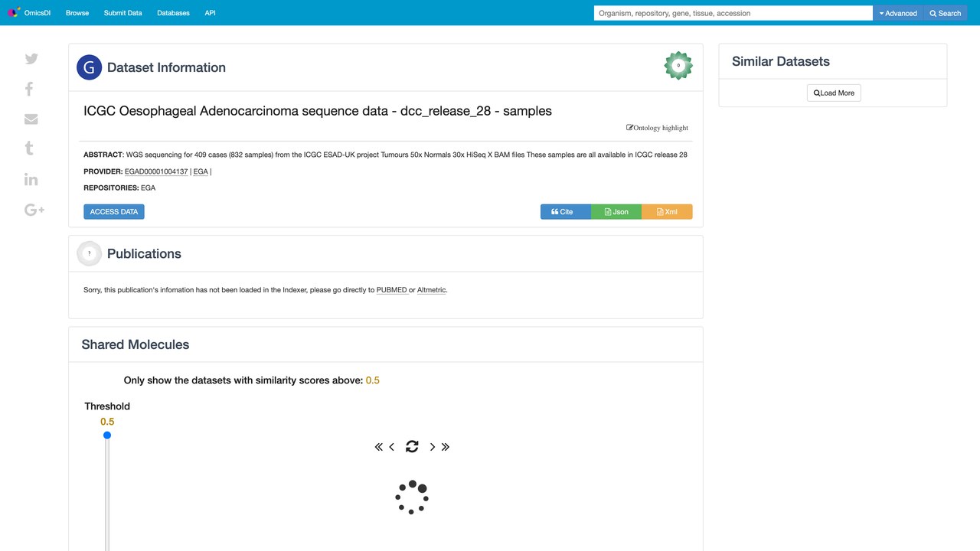Follow the Altmetric link

click(x=431, y=290)
